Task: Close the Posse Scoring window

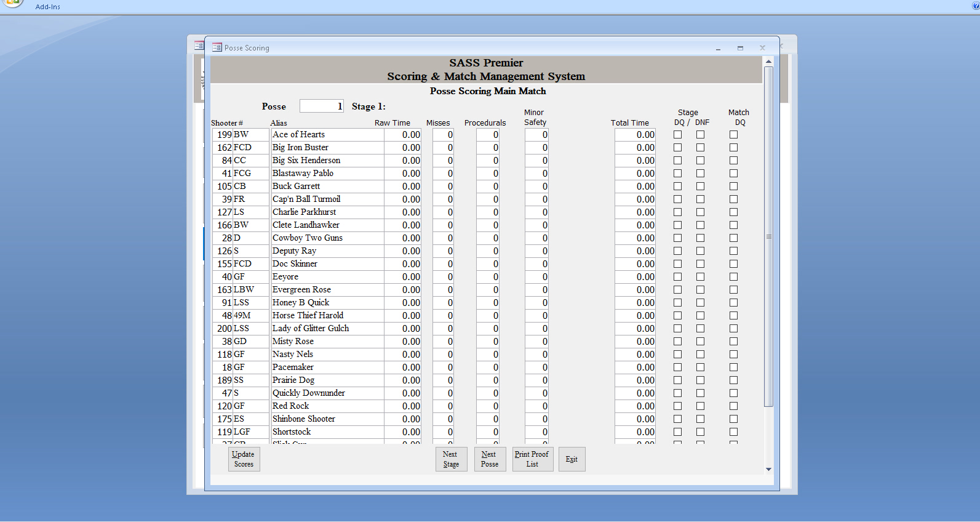Action: [762, 48]
